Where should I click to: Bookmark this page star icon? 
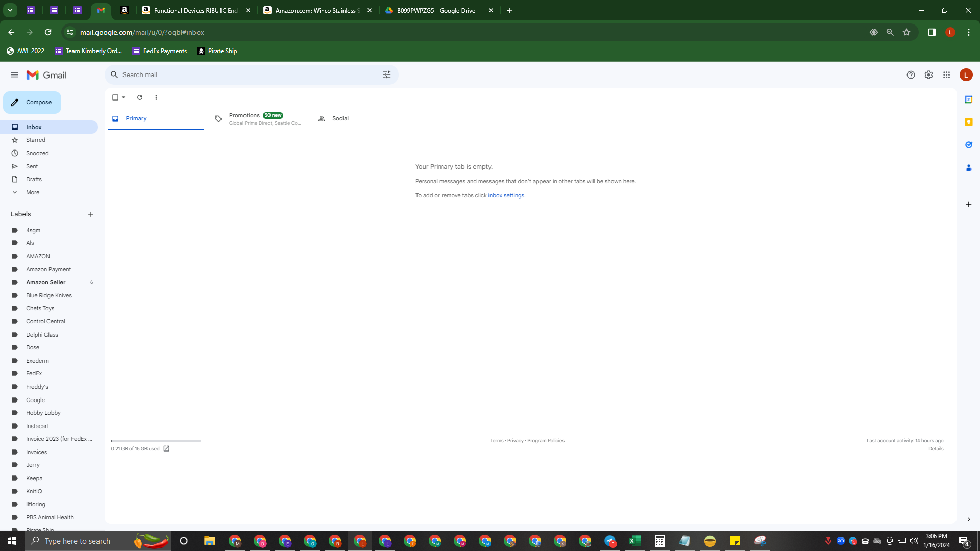(x=906, y=32)
